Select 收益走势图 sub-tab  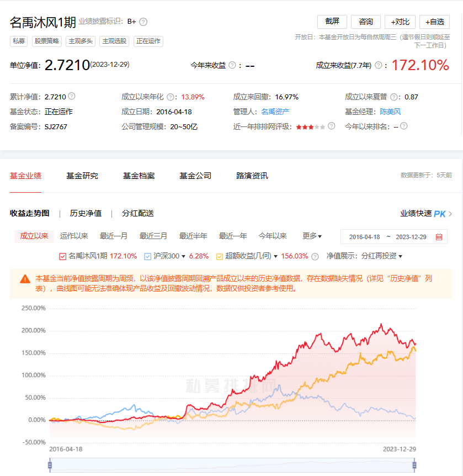point(29,213)
